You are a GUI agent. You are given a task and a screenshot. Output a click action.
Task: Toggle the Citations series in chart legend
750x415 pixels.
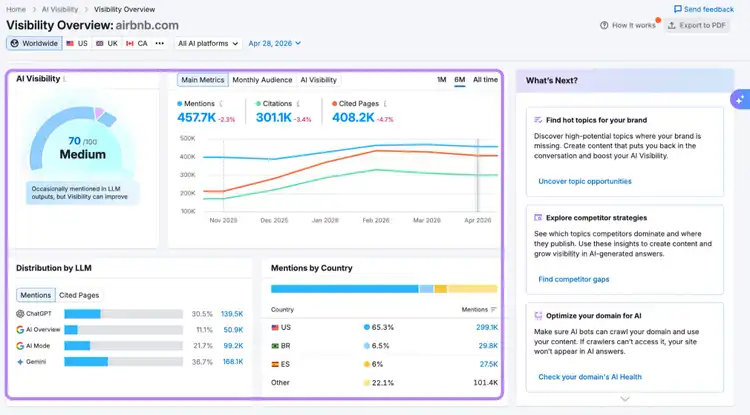point(274,103)
